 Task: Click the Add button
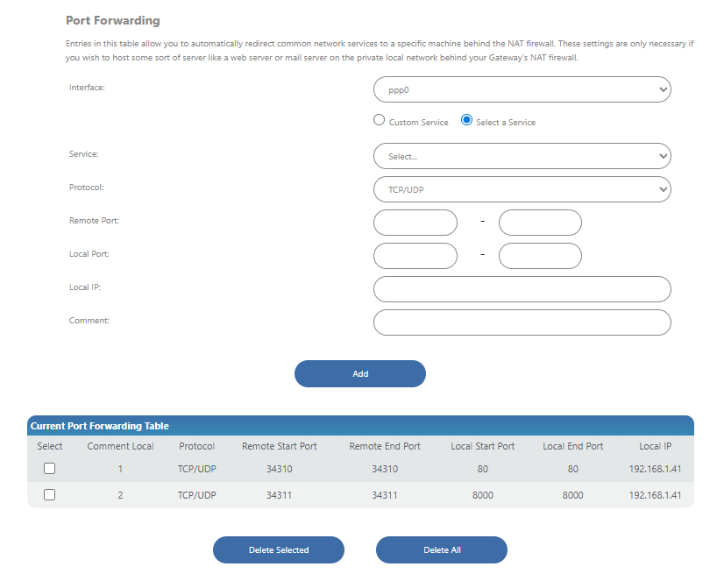tap(360, 374)
